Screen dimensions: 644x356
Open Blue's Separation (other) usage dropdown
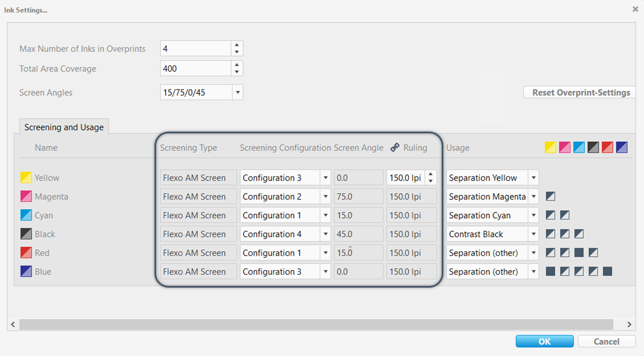click(533, 271)
